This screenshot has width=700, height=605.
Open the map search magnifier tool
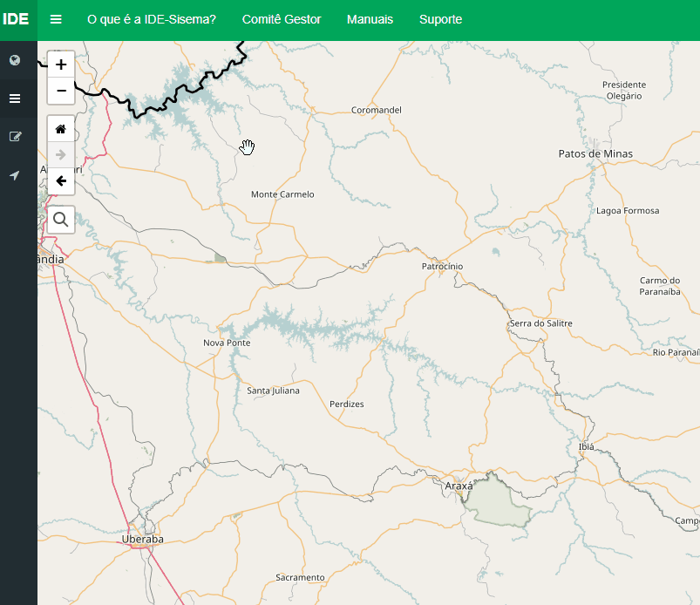click(60, 219)
